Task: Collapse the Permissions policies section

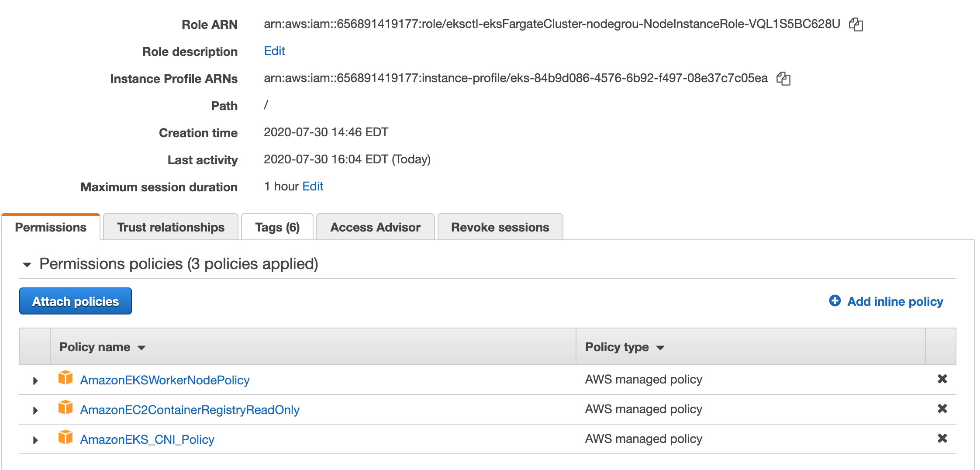Action: 27,264
